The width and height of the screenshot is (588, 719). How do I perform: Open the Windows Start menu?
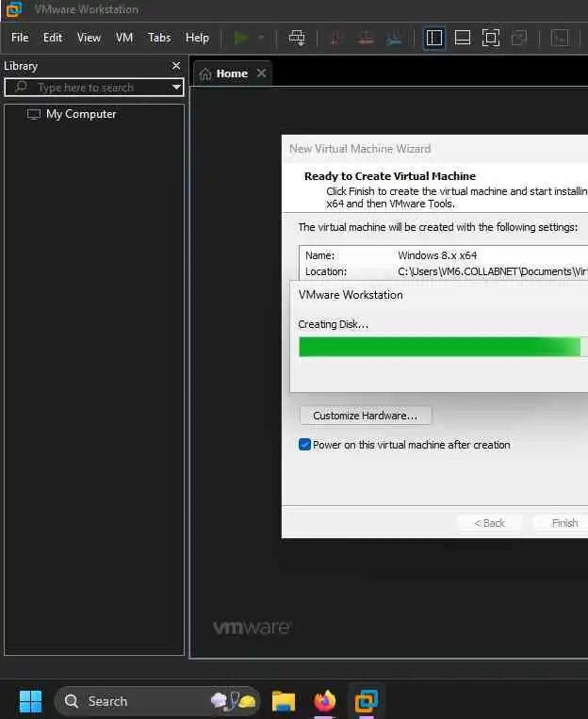click(x=31, y=701)
